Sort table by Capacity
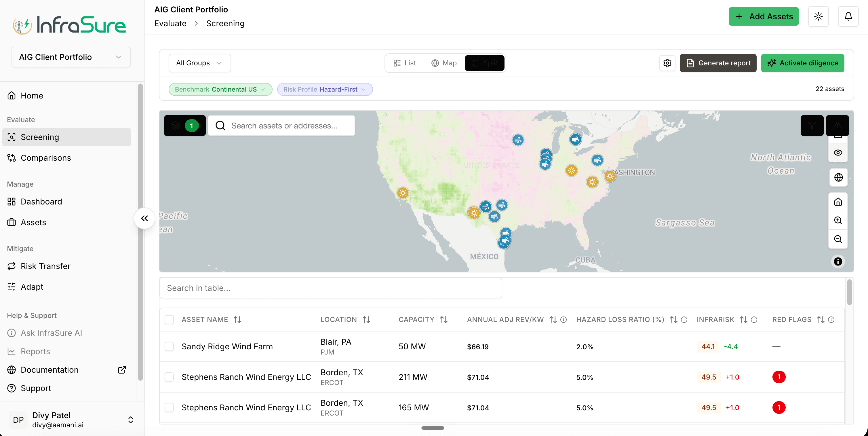Screen dimensions: 868x436 point(444,319)
